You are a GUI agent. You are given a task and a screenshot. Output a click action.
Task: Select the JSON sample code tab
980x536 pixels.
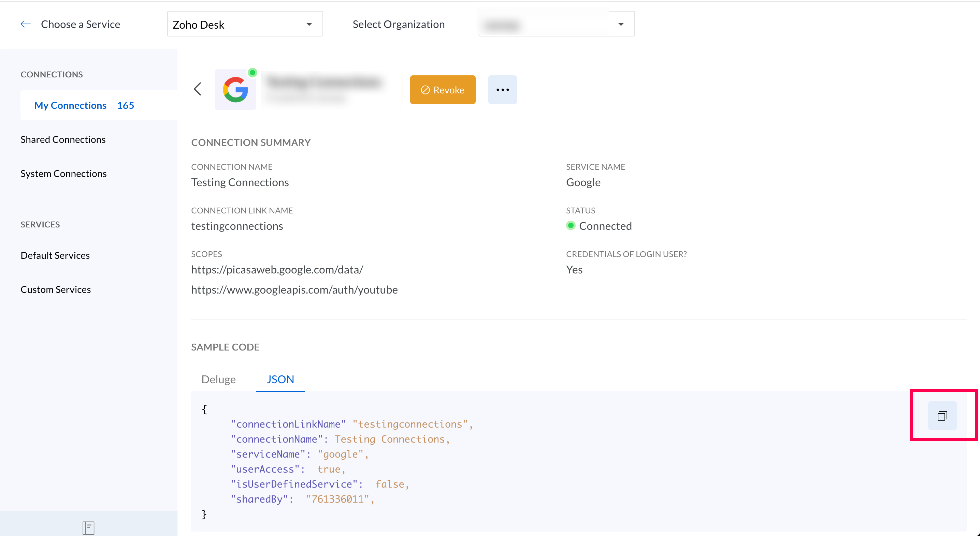point(280,379)
